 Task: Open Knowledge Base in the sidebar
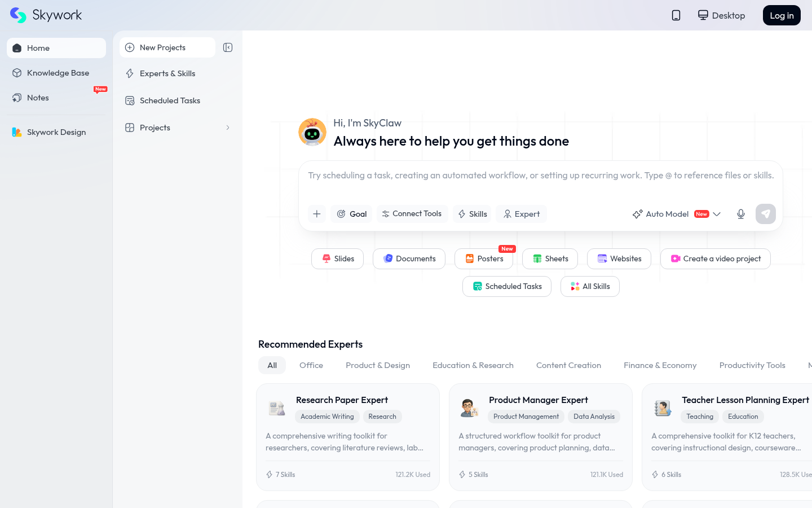[x=56, y=73]
